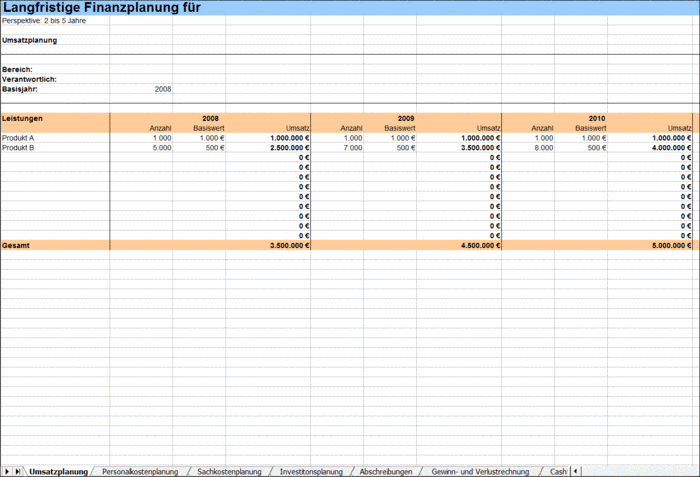Select the Basisjahr value 2008 cell
700x477 pixels.
[x=141, y=89]
